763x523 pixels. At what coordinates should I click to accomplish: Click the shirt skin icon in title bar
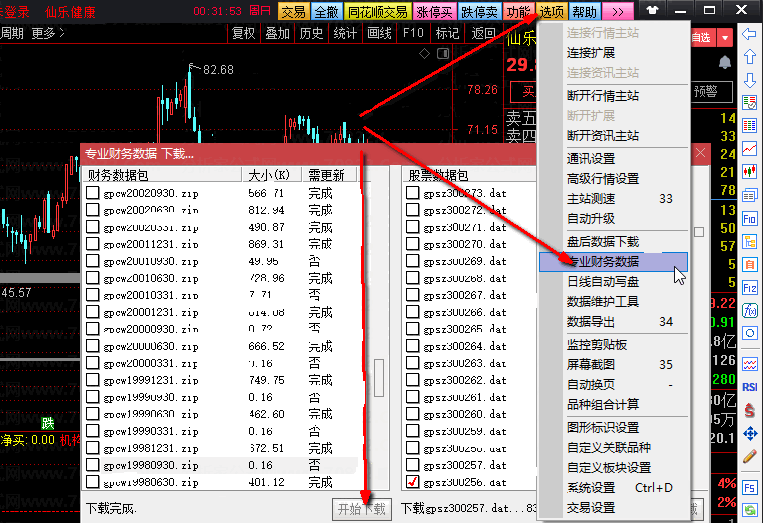pos(652,10)
